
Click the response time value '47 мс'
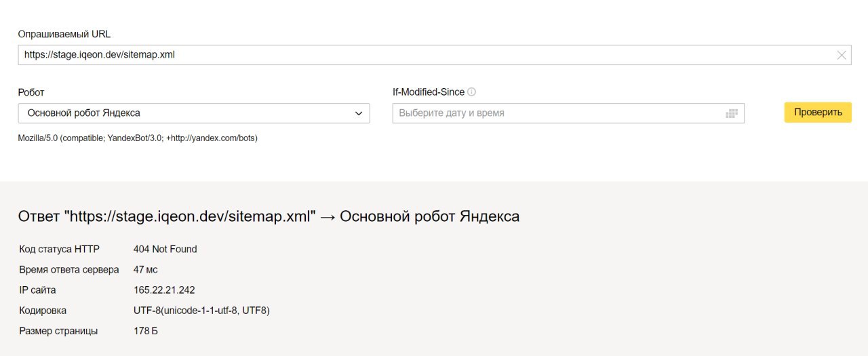(x=146, y=270)
